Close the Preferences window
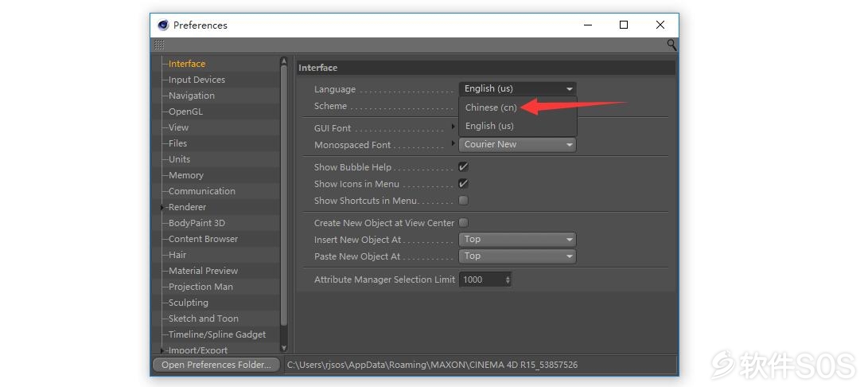 pos(660,25)
